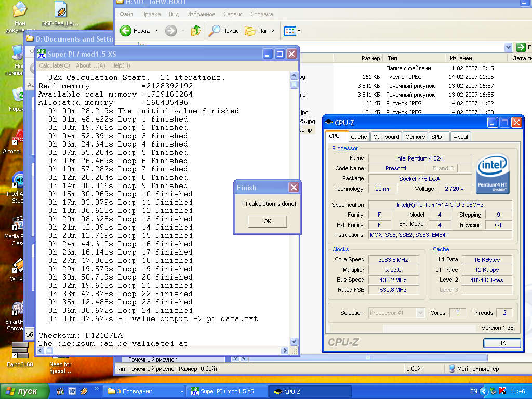Image resolution: width=532 pixels, height=399 pixels.
Task: Click the CPU-Z title bar chip icon
Action: click(x=328, y=123)
